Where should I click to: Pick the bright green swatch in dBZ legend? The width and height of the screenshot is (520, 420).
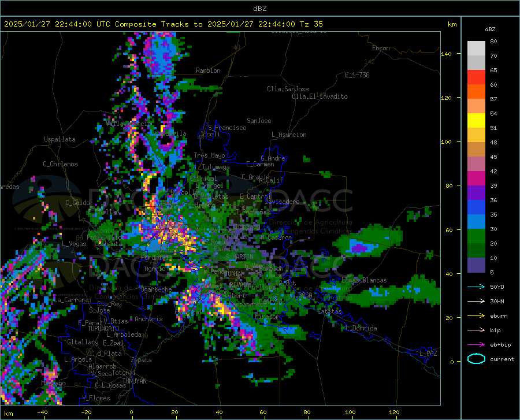[476, 236]
